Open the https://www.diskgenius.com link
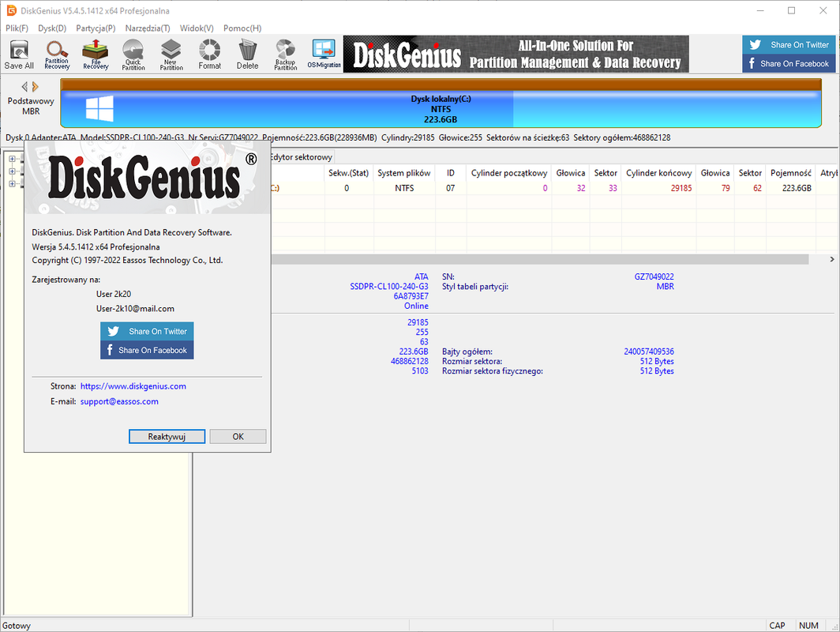Viewport: 840px width, 632px height. tap(133, 386)
